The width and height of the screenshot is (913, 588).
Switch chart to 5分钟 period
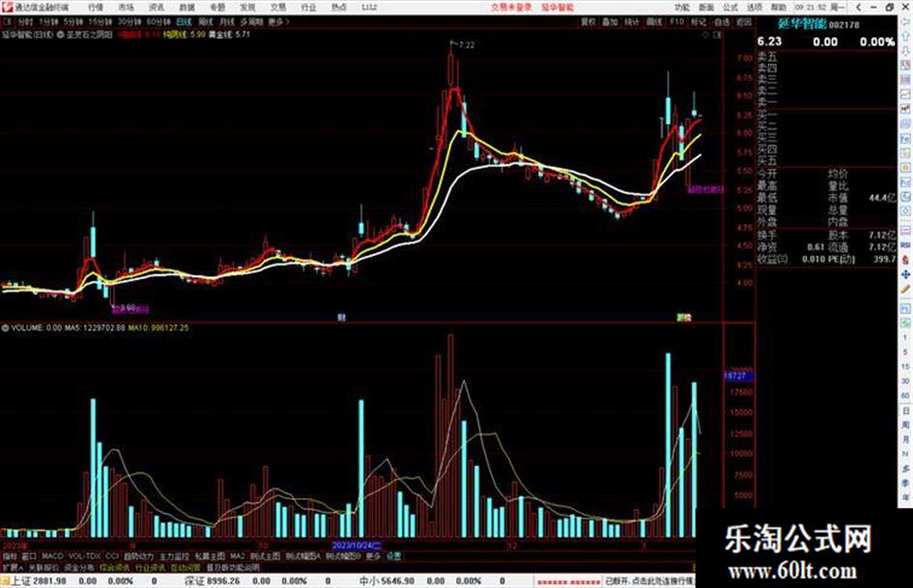(x=73, y=21)
